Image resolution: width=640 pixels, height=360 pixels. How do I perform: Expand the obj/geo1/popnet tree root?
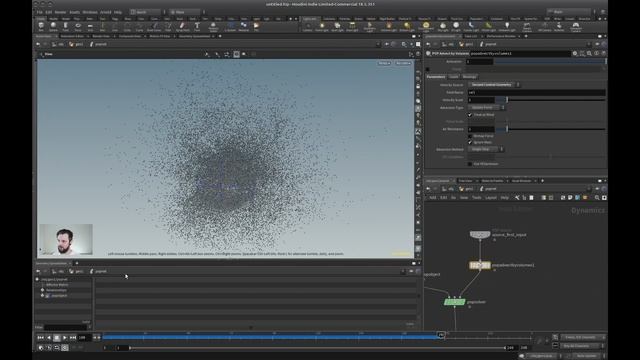[x=37, y=279]
